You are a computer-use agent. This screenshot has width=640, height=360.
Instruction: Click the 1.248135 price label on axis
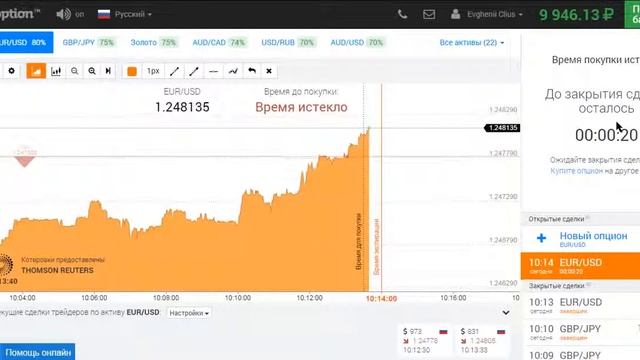tap(502, 128)
